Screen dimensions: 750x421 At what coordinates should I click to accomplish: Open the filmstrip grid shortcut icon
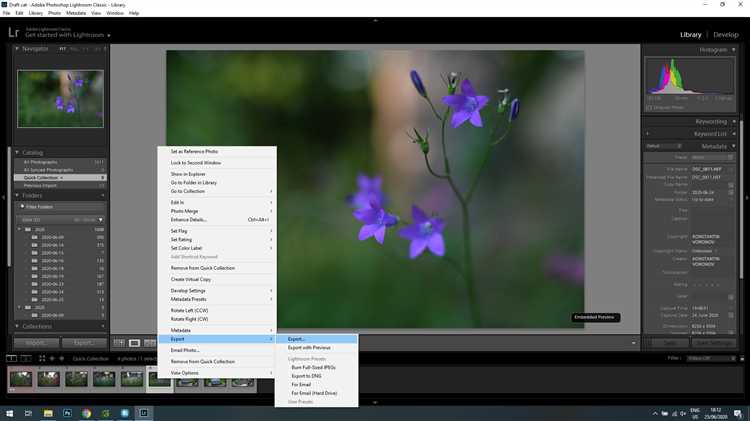coord(42,358)
